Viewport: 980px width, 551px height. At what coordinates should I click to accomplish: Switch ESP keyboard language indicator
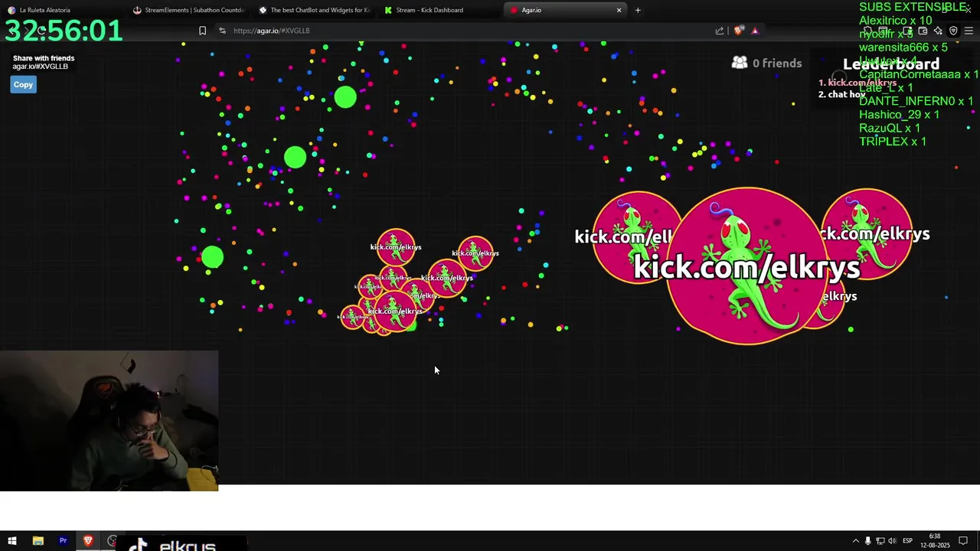point(907,541)
